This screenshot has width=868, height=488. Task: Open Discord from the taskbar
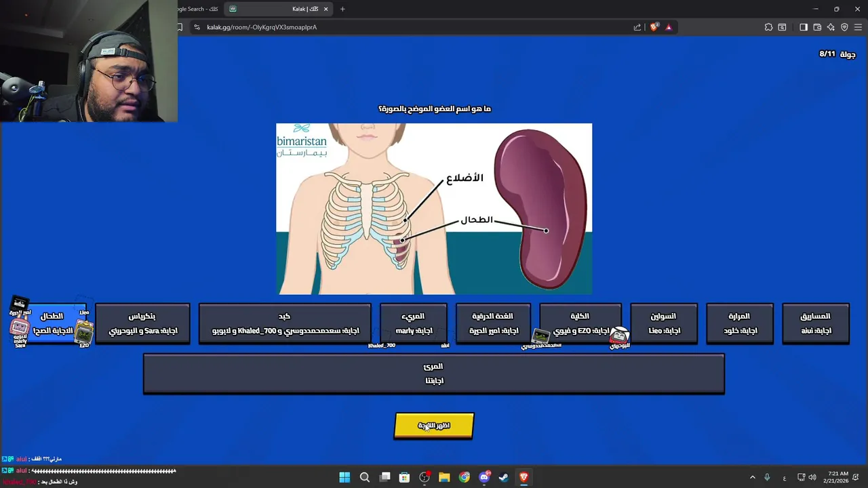[x=484, y=477]
